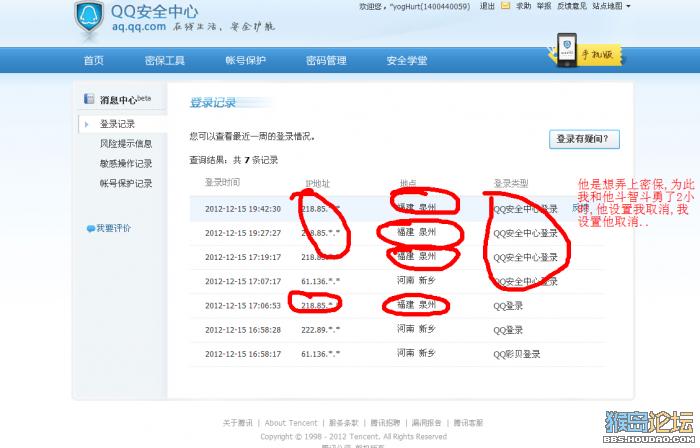Image resolution: width=700 pixels, height=448 pixels.
Task: Click the 我要评价 speech bubble icon
Action: click(x=91, y=228)
